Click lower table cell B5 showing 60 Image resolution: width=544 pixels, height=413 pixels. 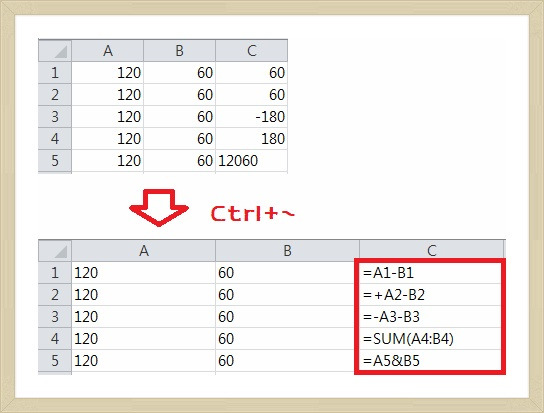coord(287,360)
